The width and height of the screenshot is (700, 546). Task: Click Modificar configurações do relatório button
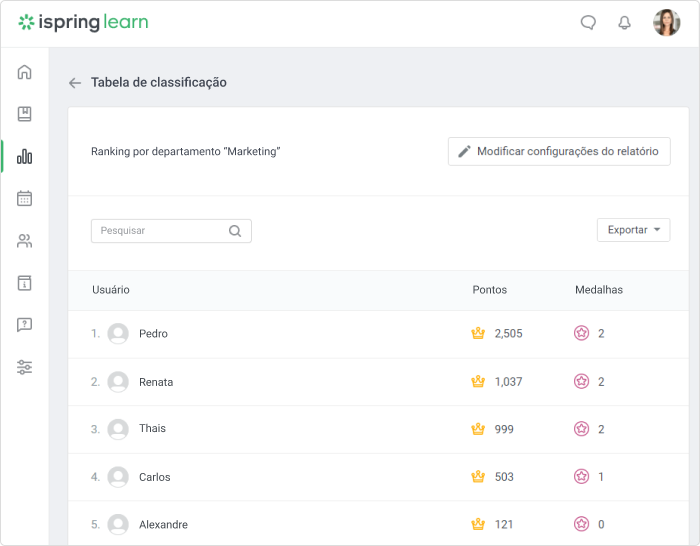tap(558, 152)
